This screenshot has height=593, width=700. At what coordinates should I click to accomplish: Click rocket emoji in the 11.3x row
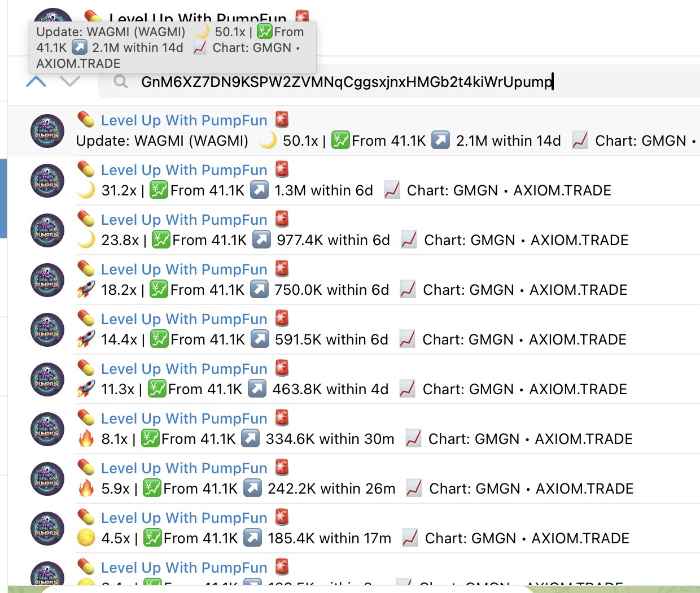86,389
